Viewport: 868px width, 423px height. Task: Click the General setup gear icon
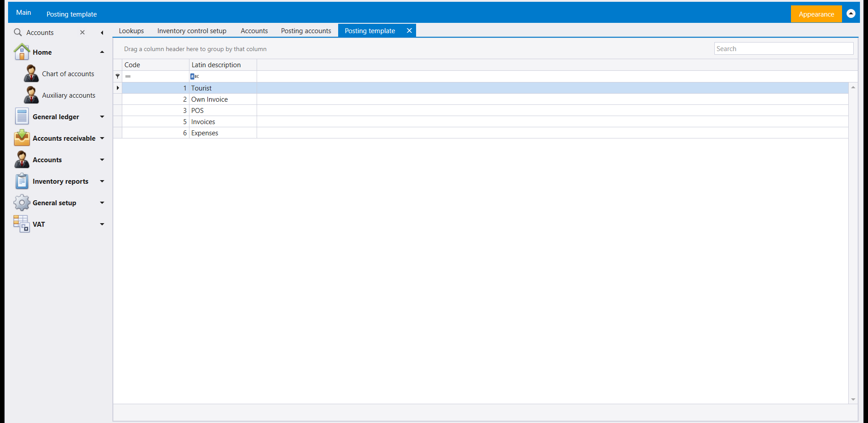click(x=21, y=203)
